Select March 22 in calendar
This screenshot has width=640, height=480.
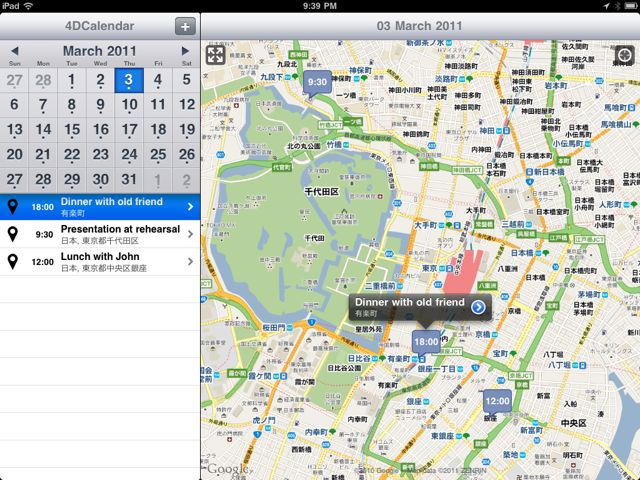71,155
